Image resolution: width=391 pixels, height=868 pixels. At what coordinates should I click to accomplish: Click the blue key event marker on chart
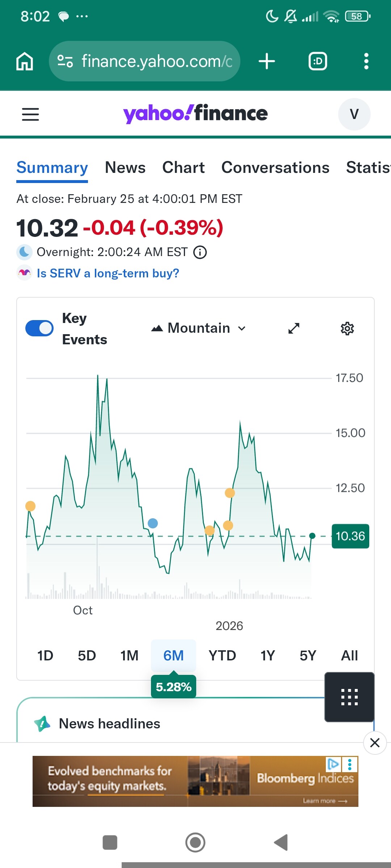(x=153, y=523)
